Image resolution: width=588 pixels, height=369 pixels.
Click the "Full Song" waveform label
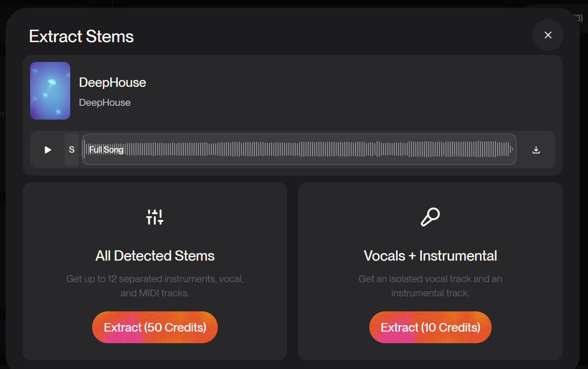(106, 150)
